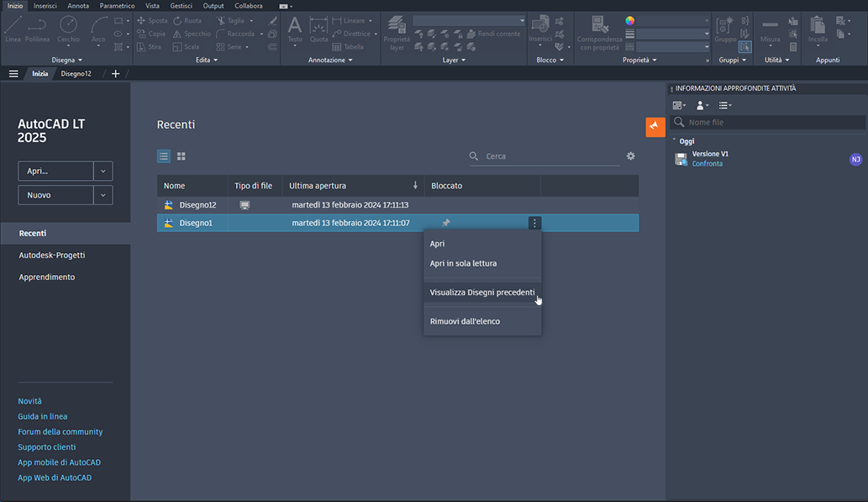
Task: Expand the Blocco panel
Action: [x=550, y=60]
